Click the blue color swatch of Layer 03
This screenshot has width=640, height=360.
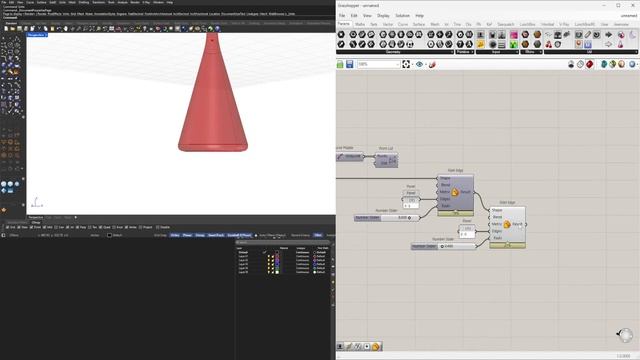(277, 264)
